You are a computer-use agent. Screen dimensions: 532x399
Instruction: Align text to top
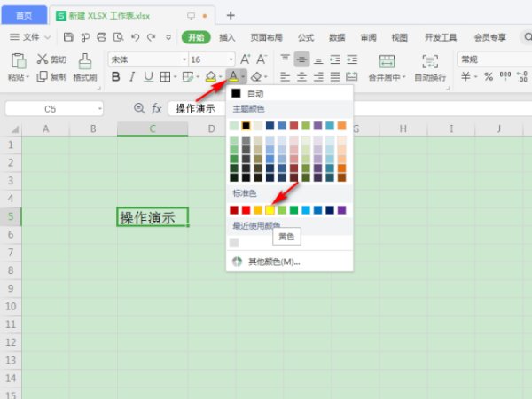(x=285, y=59)
